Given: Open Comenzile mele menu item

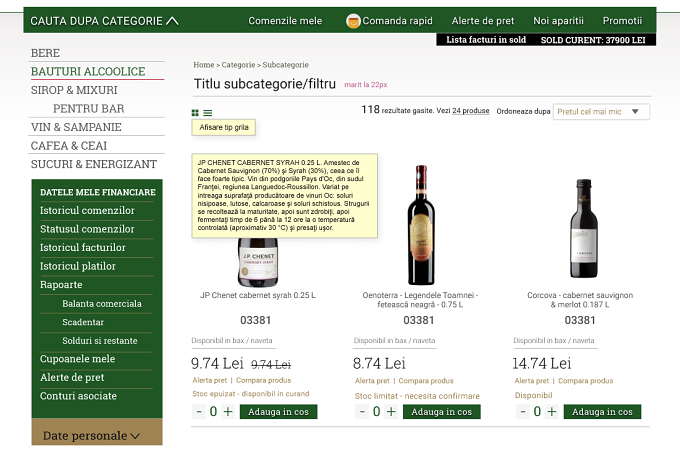Looking at the screenshot, I should click(285, 21).
